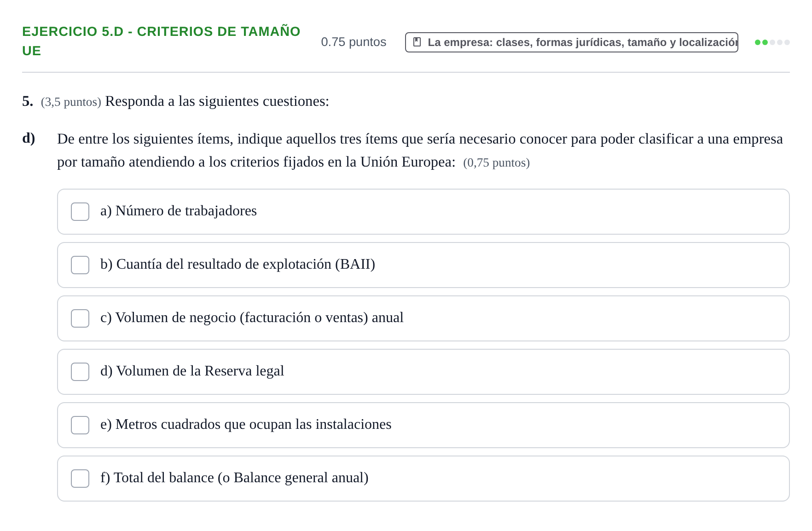The width and height of the screenshot is (812, 531).
Task: Enable checkbox f) Total del balance
Action: tap(80, 479)
